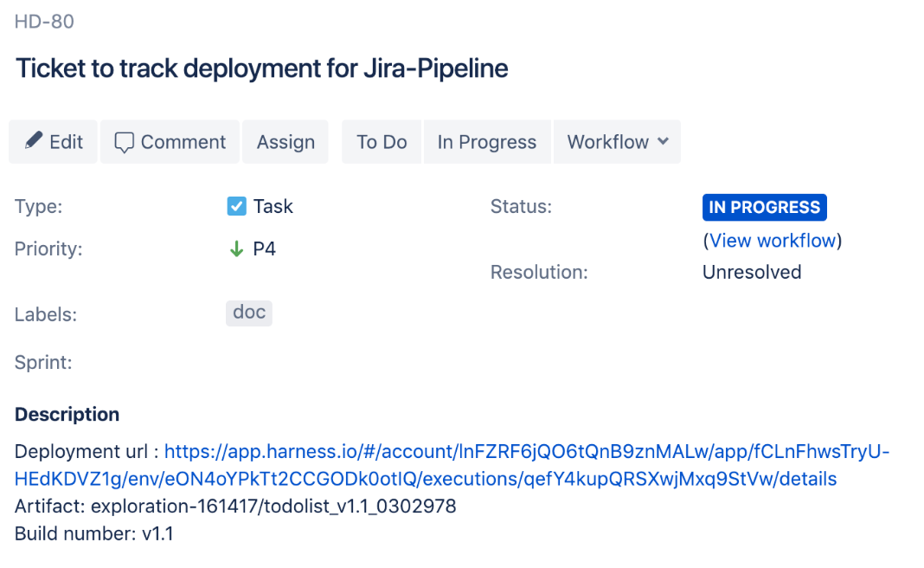
Task: Click the 'Task' type value
Action: (x=273, y=206)
